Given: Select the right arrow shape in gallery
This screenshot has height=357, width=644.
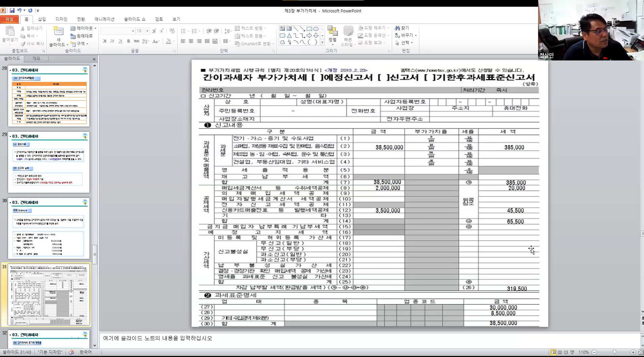Looking at the screenshot, I should click(309, 36).
